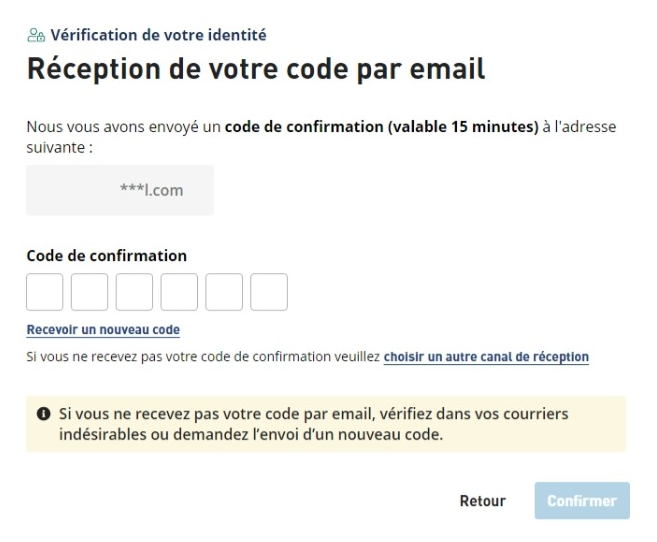657x542 pixels.
Task: Click the fifth confirmation code box
Action: click(x=224, y=292)
